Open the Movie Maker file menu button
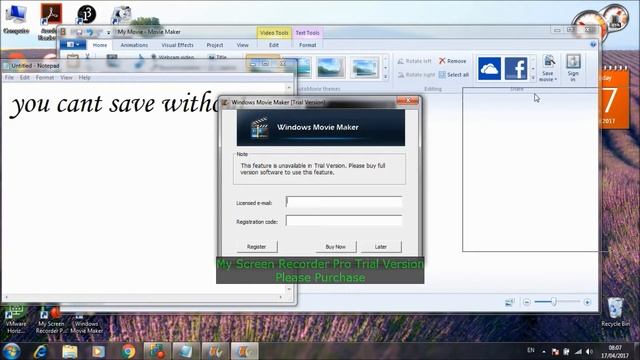This screenshot has width=640, height=360. tap(73, 44)
